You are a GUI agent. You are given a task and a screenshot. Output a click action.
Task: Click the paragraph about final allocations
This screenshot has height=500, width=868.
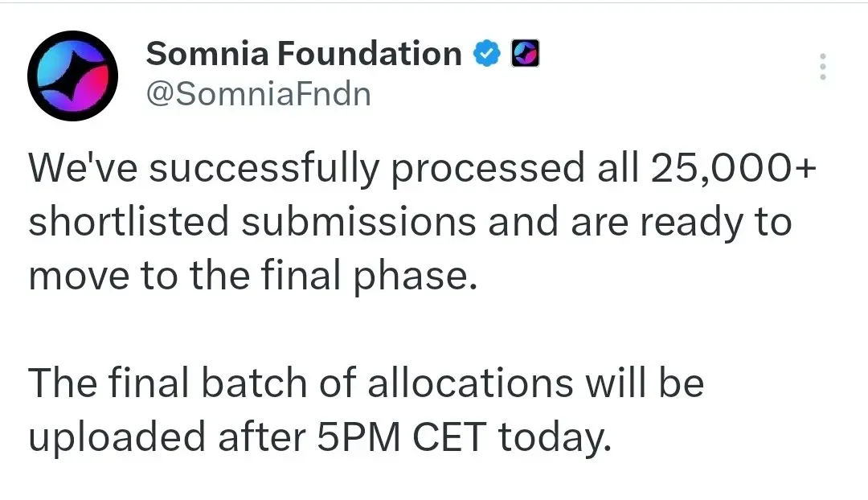pyautogui.click(x=366, y=410)
